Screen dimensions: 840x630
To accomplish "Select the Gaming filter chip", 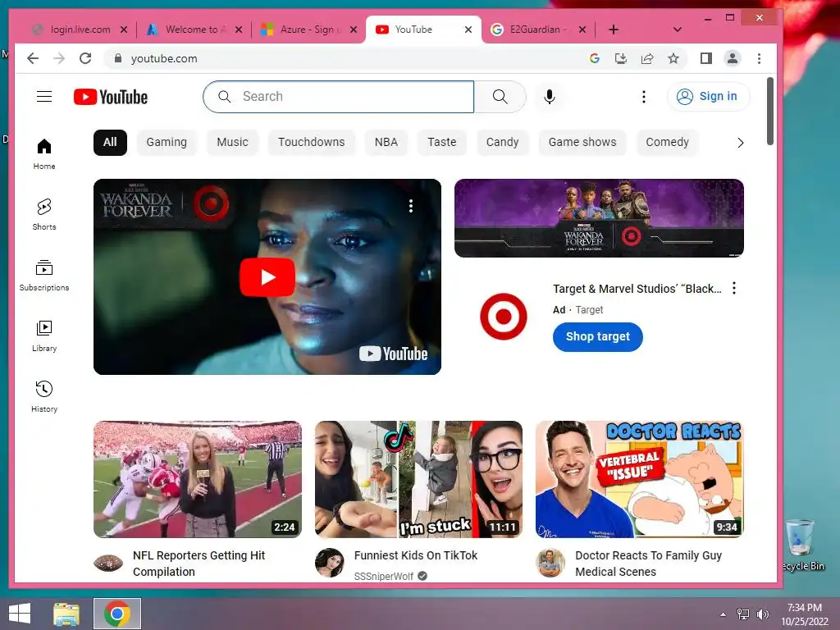I will [x=167, y=143].
